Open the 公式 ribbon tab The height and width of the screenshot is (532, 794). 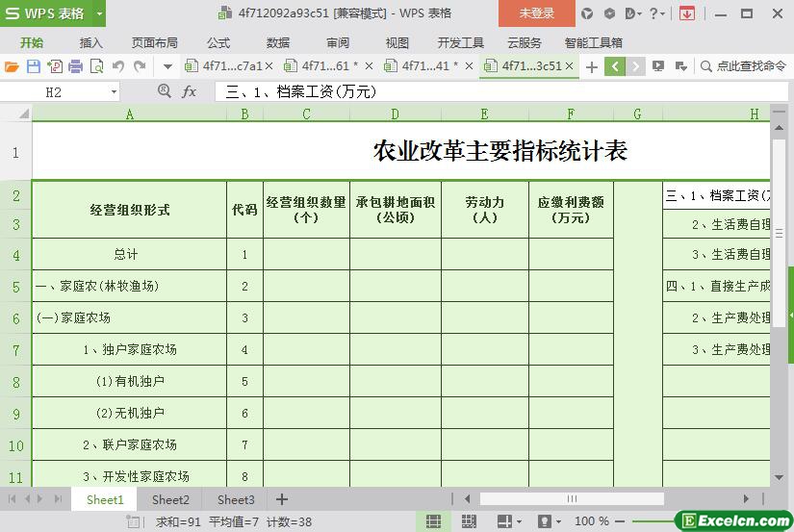tap(218, 42)
